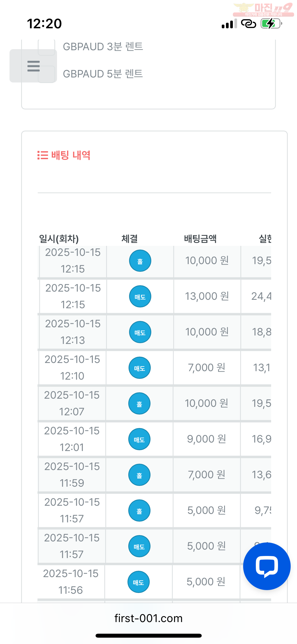
Task: Click the 매도 badge in the 12:13 row
Action: [x=140, y=332]
